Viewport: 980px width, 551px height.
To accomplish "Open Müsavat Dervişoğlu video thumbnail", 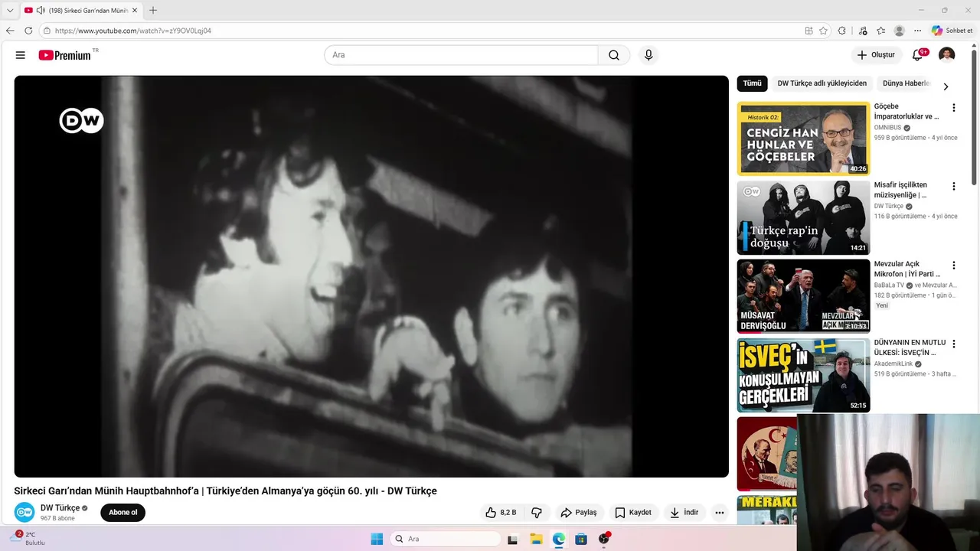I will (x=803, y=296).
